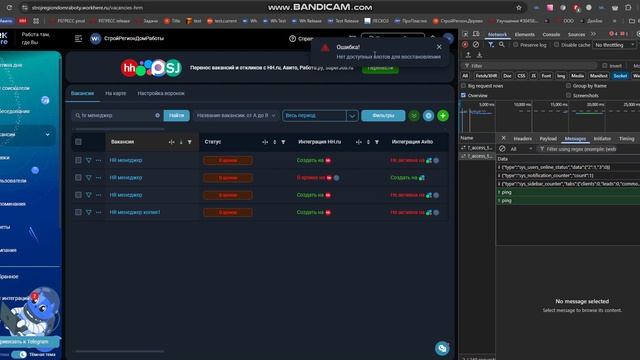Filter the 'Интеграция HH.ru' column
The height and width of the screenshot is (360, 640).
377,142
